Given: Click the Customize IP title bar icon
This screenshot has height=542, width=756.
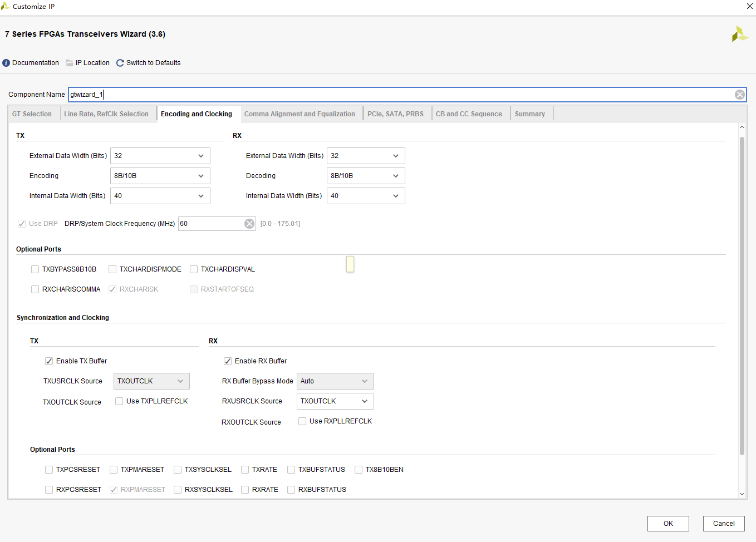Looking at the screenshot, I should [5, 6].
